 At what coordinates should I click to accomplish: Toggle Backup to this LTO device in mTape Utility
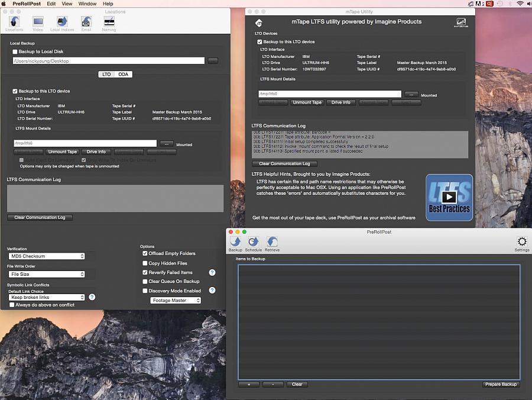coord(259,42)
